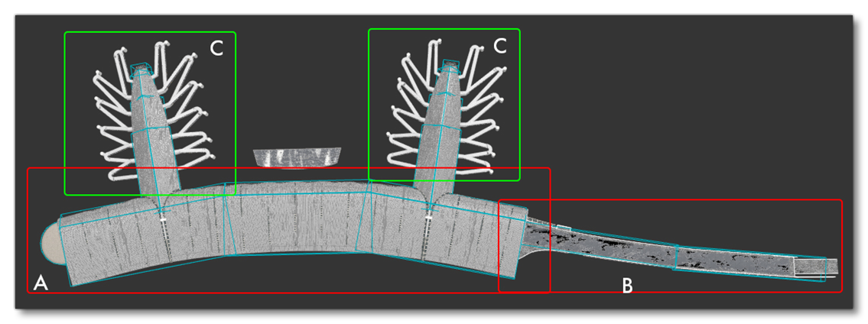868x324 pixels.
Task: Click the tip of the right tower
Action: tap(452, 69)
